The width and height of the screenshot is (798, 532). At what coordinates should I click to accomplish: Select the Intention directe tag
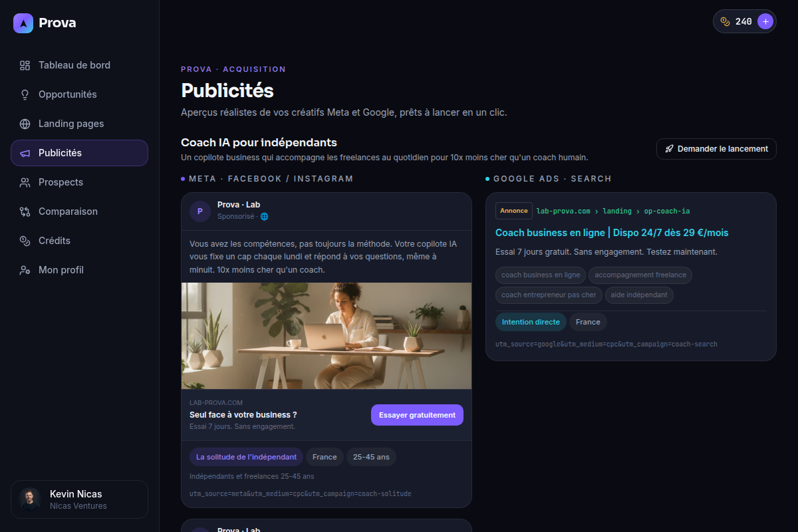tap(531, 322)
